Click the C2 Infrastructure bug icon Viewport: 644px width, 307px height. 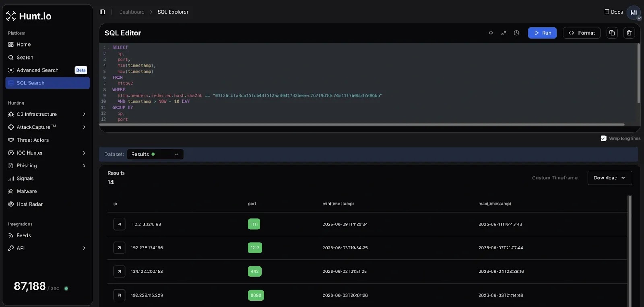(x=11, y=114)
